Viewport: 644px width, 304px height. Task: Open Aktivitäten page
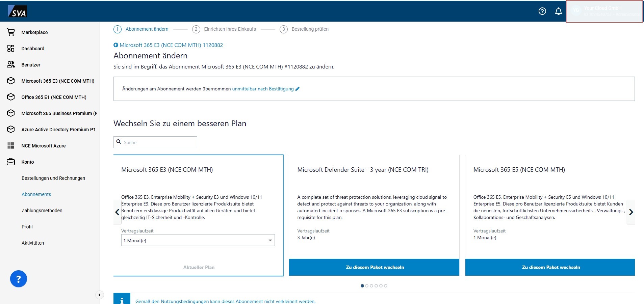33,243
